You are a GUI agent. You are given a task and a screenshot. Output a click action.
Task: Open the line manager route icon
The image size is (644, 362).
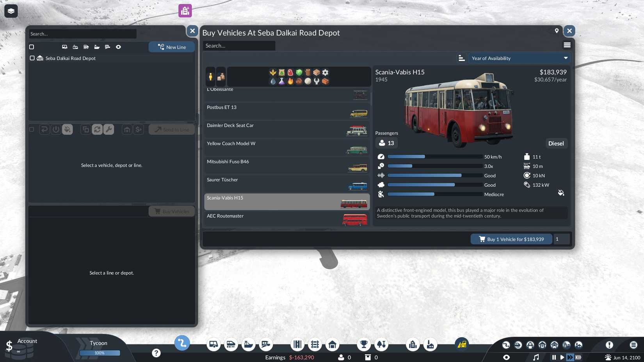[182, 343]
